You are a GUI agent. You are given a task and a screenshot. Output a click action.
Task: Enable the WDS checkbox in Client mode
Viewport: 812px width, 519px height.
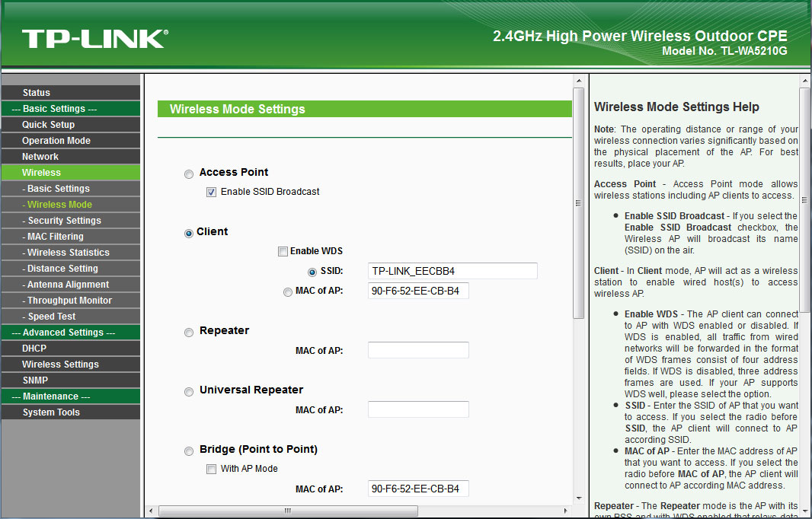[x=283, y=251]
